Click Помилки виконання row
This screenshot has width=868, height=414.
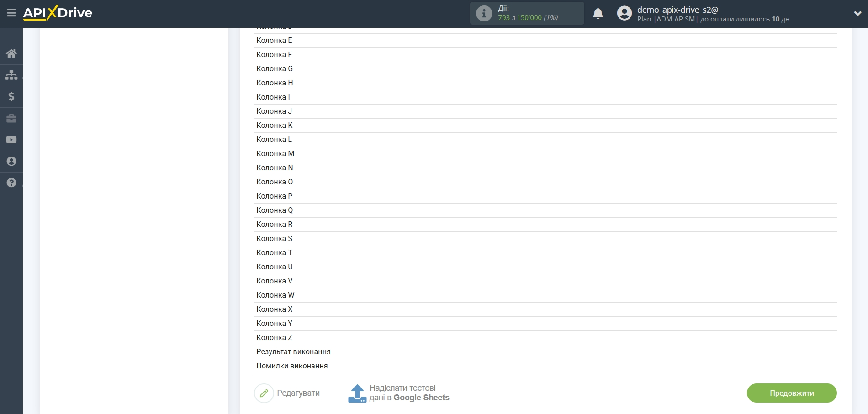tap(545, 366)
